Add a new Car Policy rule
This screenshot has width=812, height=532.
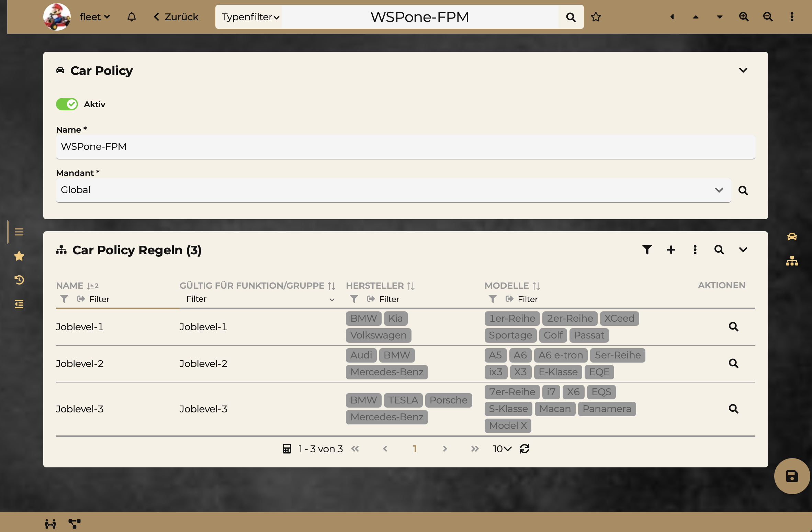[671, 250]
